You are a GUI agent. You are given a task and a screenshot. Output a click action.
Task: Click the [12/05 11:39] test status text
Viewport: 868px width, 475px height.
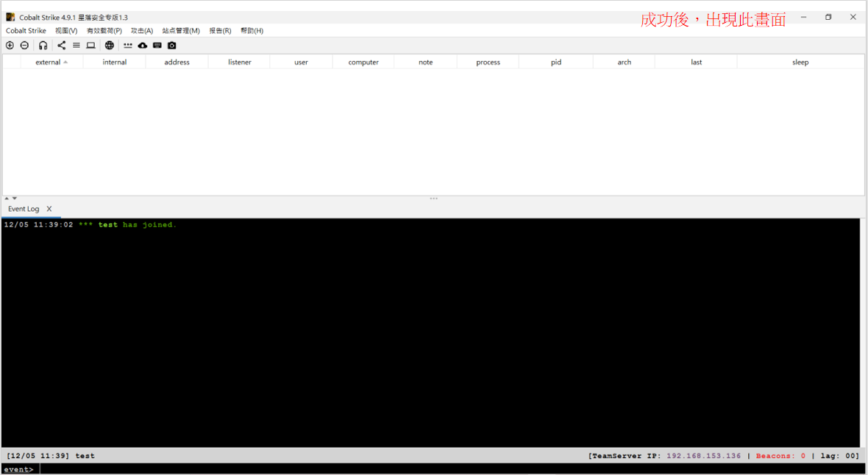coord(50,456)
